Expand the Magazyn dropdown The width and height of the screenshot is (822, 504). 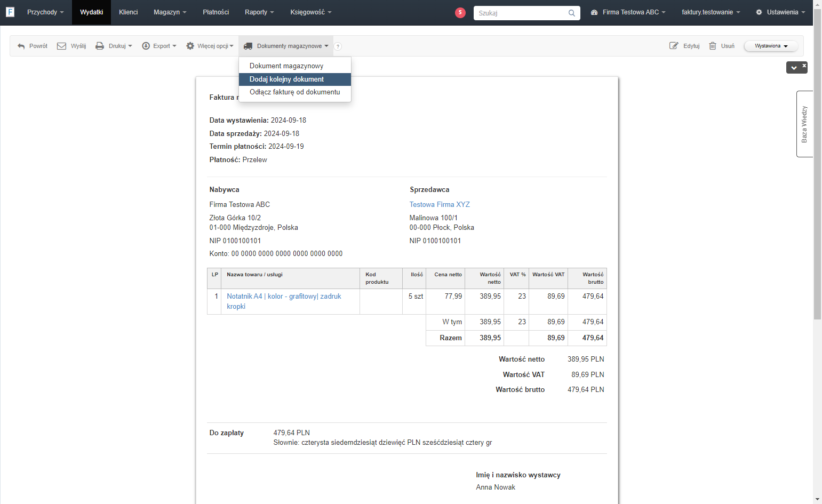pos(170,12)
